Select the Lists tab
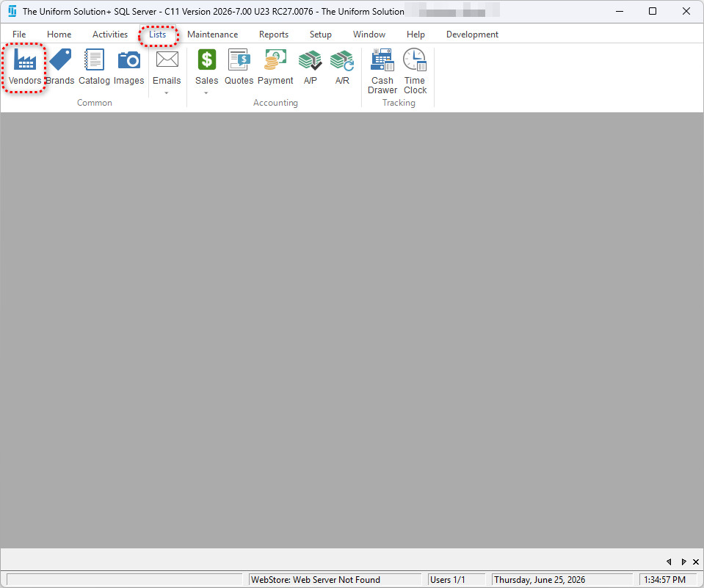 coord(158,35)
